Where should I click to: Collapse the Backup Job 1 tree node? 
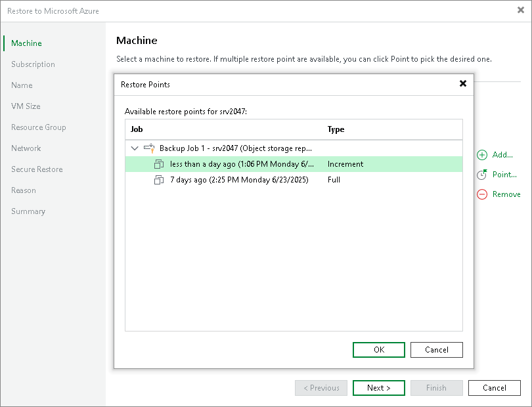(135, 148)
